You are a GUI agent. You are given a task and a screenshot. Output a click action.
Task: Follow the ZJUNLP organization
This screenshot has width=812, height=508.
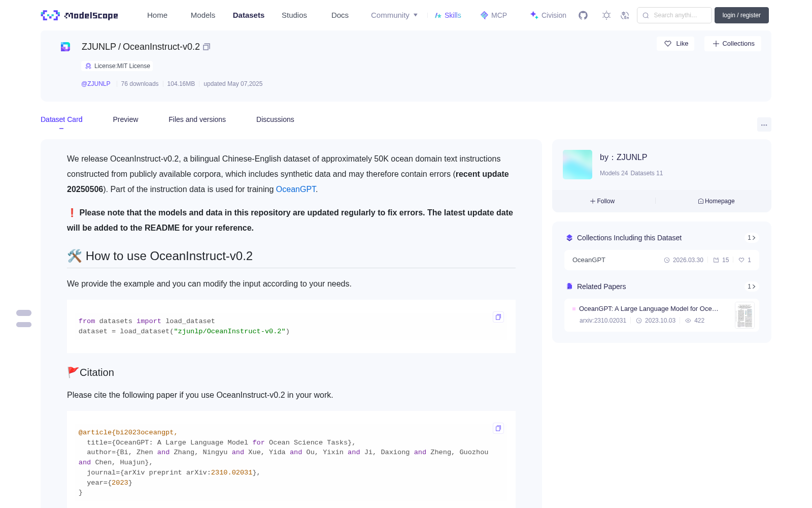point(602,201)
